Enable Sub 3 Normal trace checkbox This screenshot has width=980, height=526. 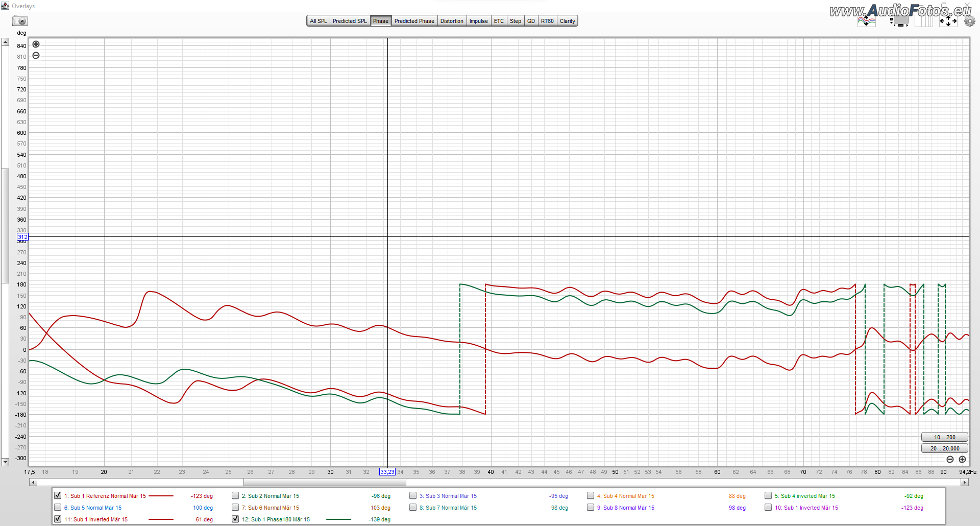413,495
